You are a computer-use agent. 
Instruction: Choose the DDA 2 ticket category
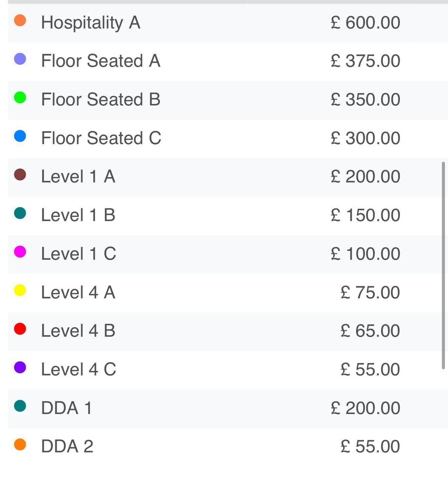[x=67, y=447]
